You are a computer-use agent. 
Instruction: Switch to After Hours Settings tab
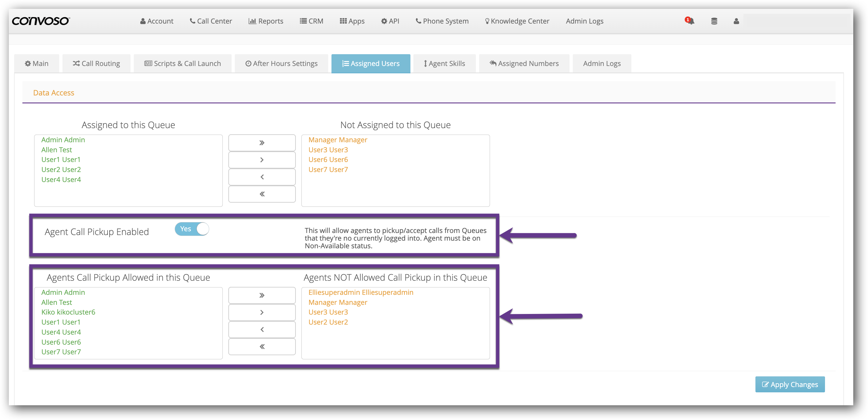281,63
